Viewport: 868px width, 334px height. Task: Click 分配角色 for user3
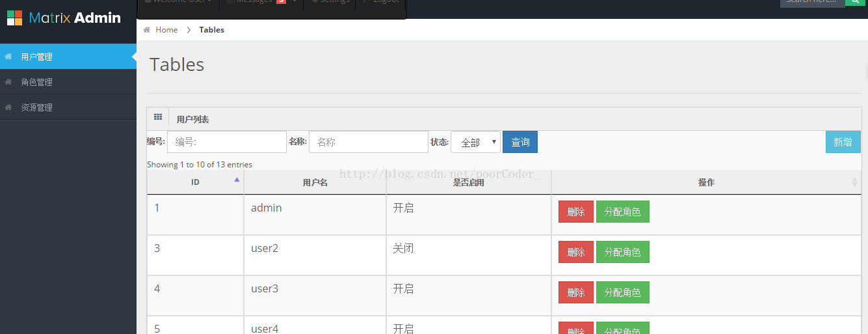tap(623, 292)
